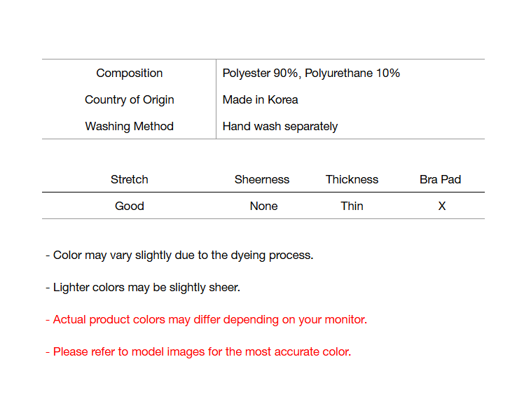Click 'Hand wash separately' text
510x420 pixels.
(x=280, y=126)
